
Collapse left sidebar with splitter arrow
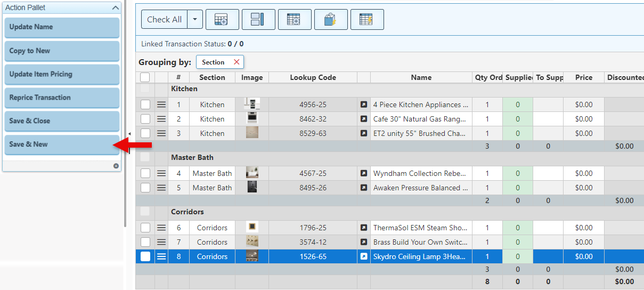click(129, 134)
